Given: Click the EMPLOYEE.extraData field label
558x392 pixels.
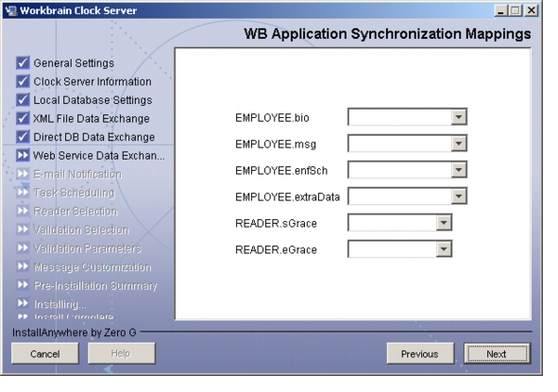Looking at the screenshot, I should [x=288, y=197].
